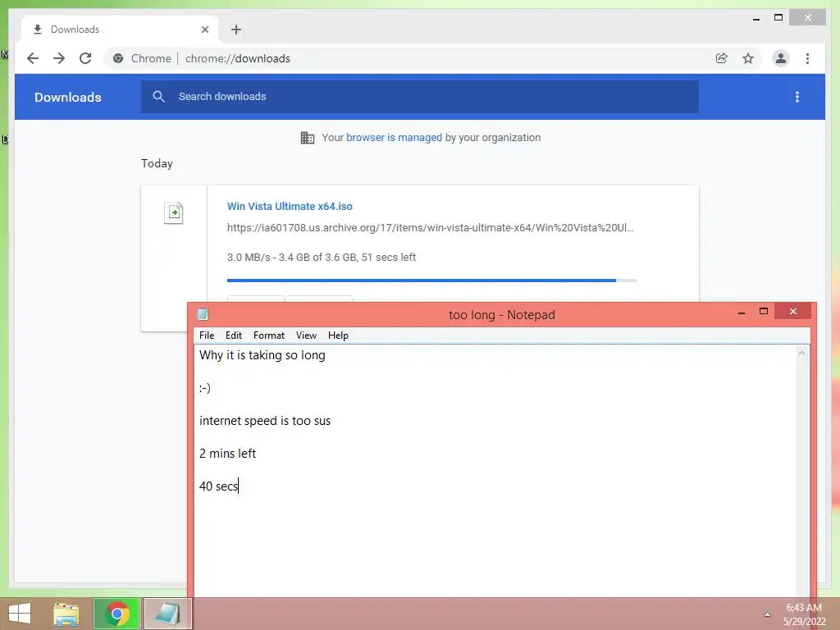The height and width of the screenshot is (630, 840).
Task: Place cursor at the '40 secs' line
Action: [x=218, y=486]
